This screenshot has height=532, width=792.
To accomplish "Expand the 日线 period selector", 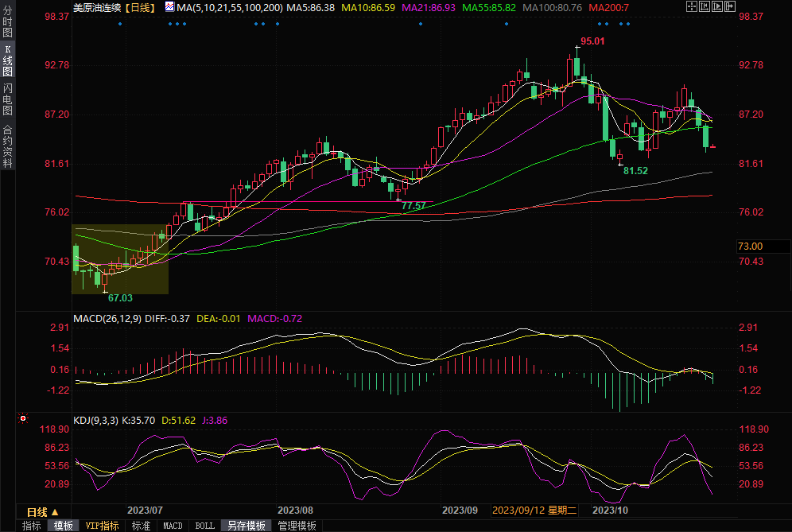I will click(42, 511).
